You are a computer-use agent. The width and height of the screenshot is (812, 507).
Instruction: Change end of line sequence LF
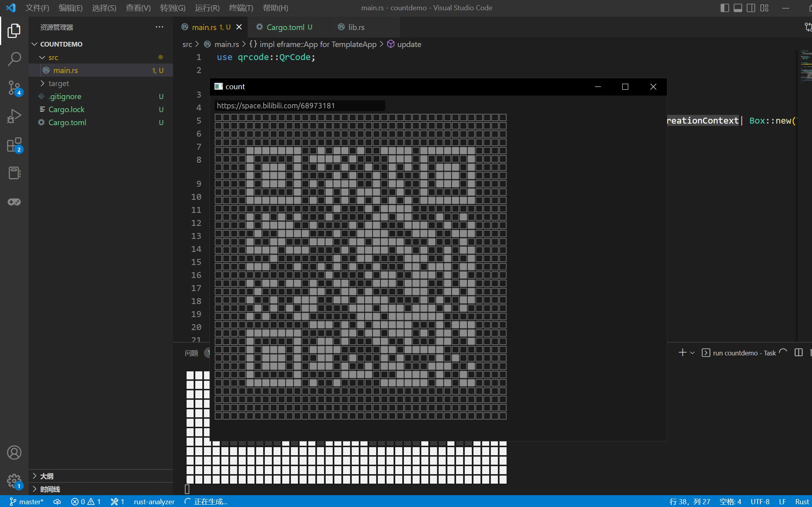tap(782, 501)
